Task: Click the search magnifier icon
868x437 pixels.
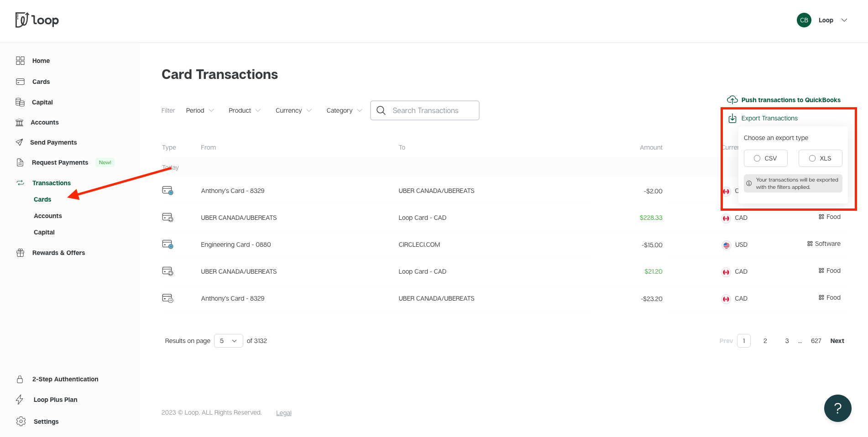Action: click(x=381, y=110)
